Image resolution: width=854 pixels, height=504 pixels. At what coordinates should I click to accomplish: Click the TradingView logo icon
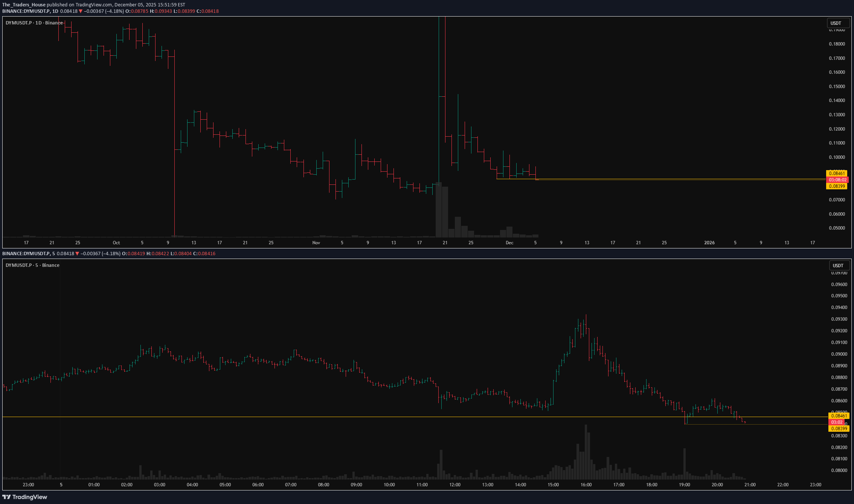point(6,497)
